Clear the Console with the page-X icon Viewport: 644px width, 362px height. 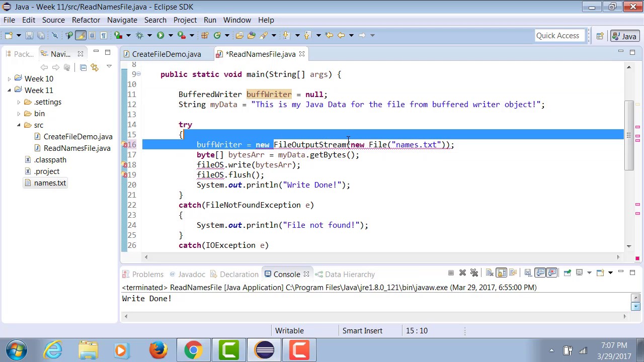490,273
